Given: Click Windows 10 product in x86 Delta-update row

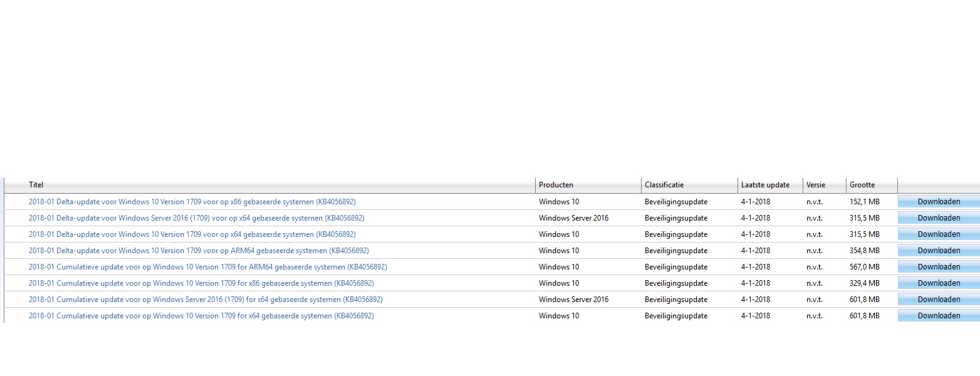Looking at the screenshot, I should (559, 202).
